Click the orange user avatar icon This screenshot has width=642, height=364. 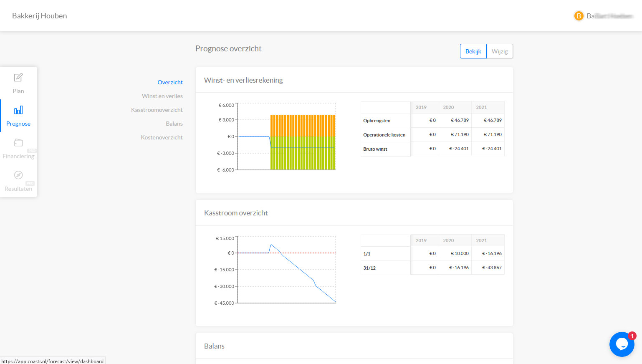579,16
